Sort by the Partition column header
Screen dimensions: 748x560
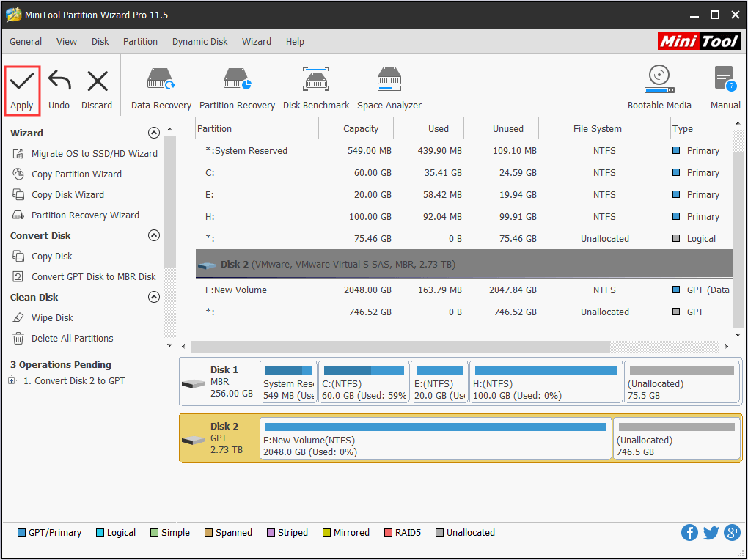(257, 129)
